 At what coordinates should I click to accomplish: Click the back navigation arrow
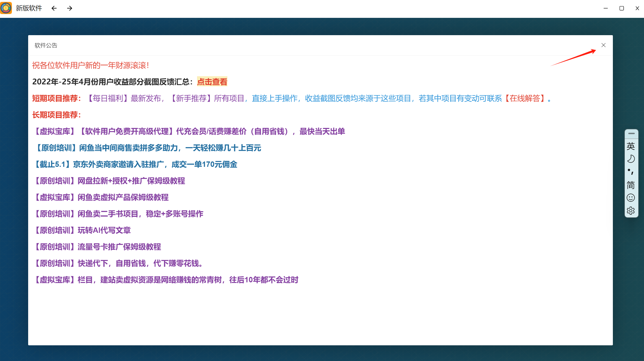point(54,8)
